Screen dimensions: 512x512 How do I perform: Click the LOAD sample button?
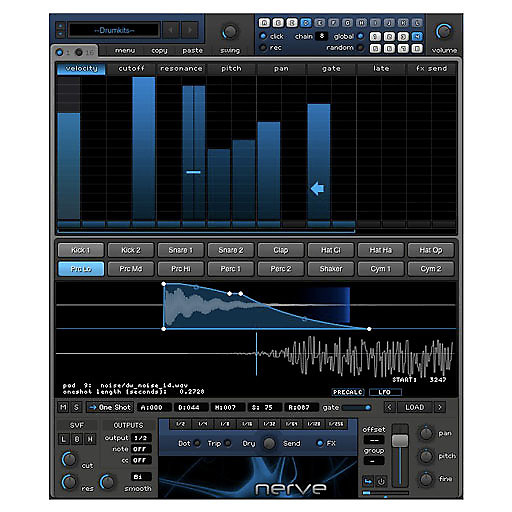(415, 407)
